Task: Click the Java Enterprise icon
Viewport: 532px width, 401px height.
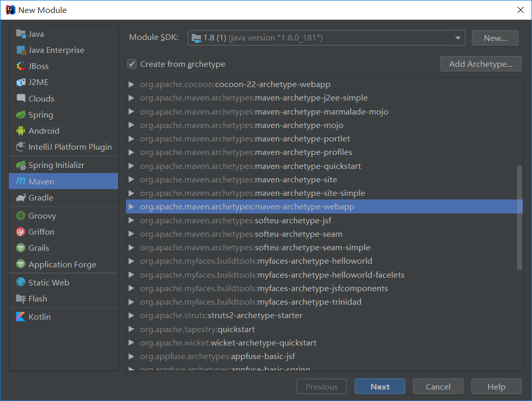Action: 21,50
